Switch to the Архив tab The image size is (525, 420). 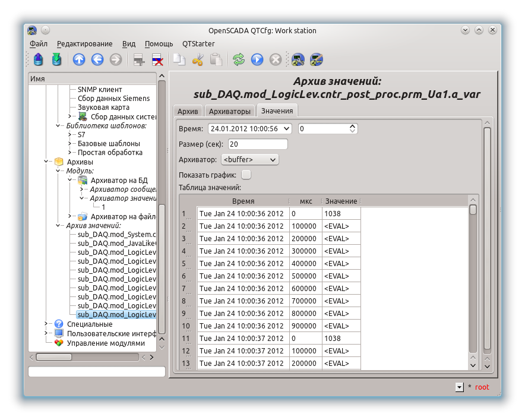(188, 111)
